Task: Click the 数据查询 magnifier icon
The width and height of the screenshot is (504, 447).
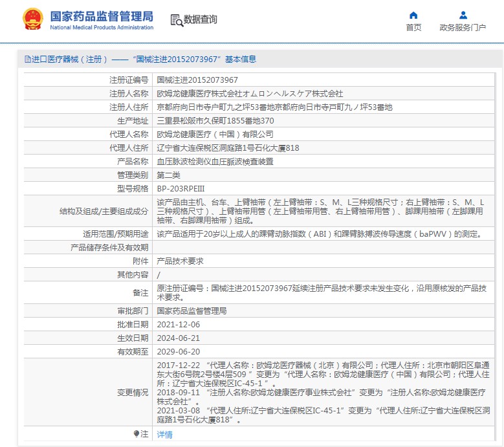Action: (x=176, y=20)
